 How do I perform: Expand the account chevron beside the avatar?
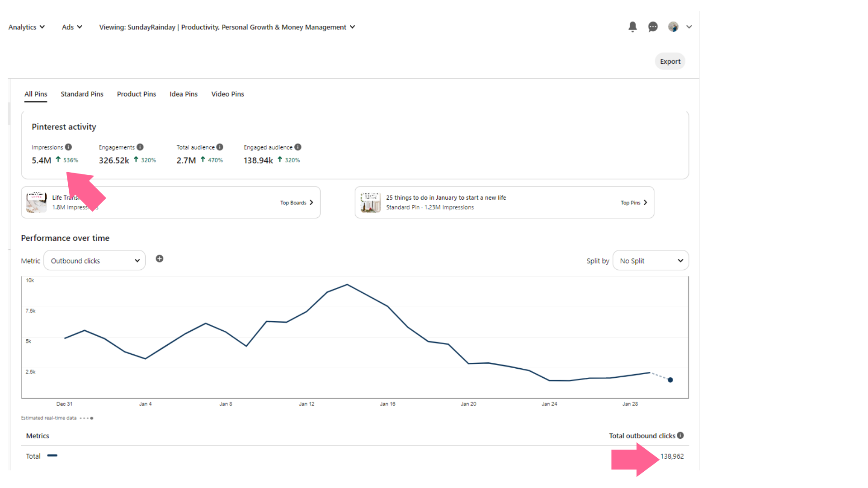click(x=689, y=27)
